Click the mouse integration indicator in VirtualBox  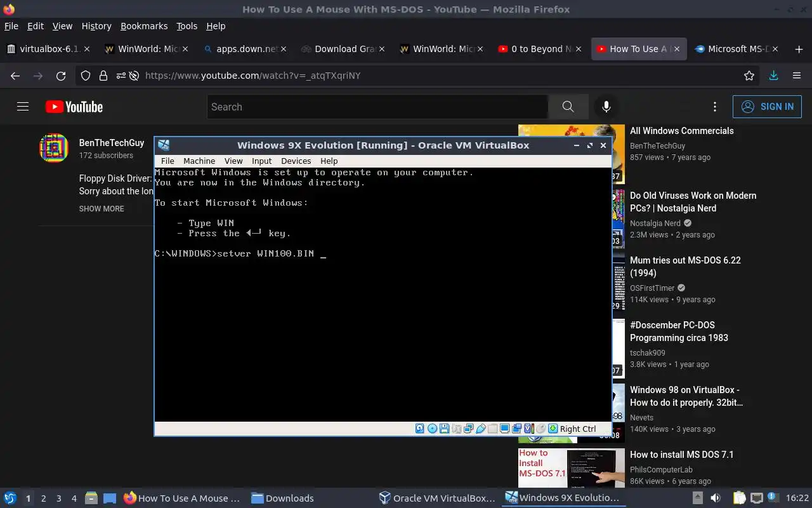coord(541,429)
